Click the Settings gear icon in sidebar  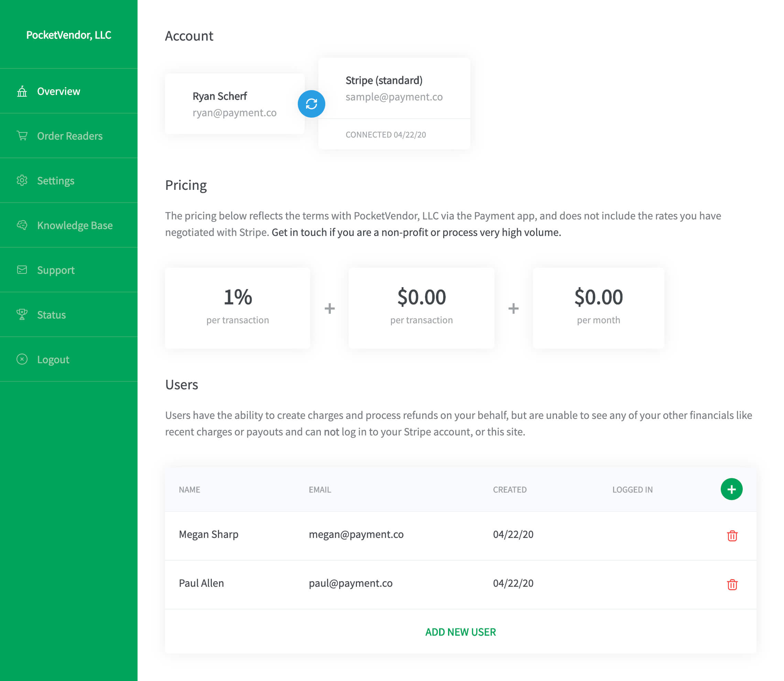(x=22, y=180)
